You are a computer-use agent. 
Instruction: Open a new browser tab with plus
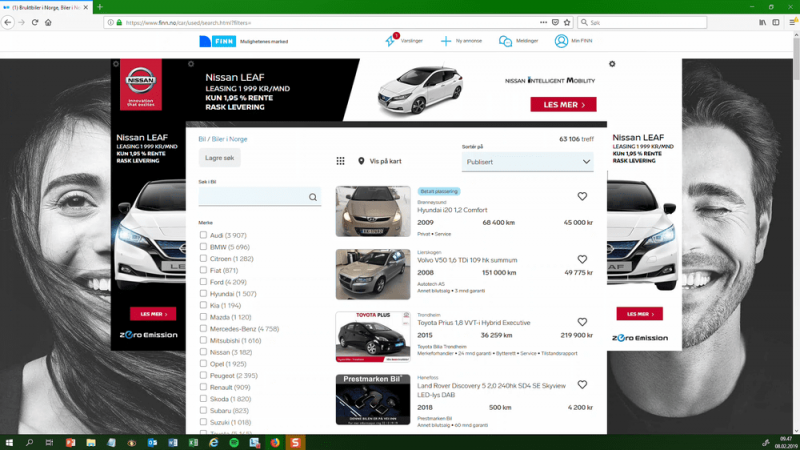99,7
